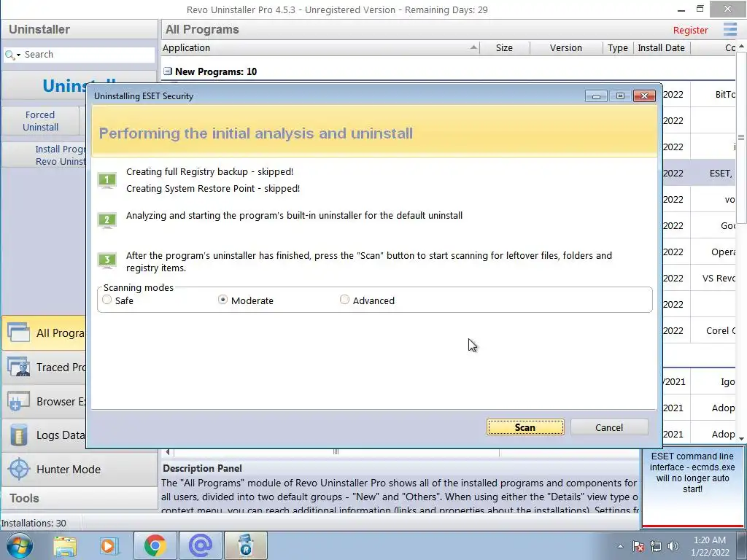
Task: Open the taskbar clock and date
Action: click(x=710, y=546)
